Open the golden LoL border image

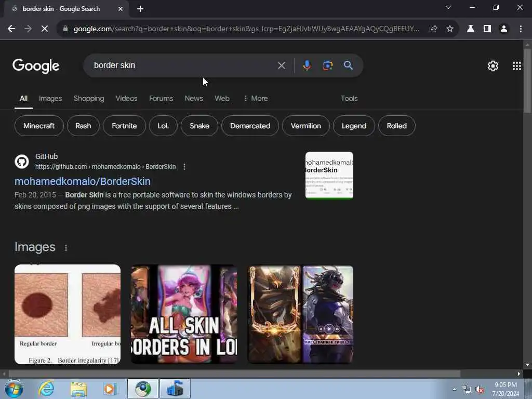(300, 314)
